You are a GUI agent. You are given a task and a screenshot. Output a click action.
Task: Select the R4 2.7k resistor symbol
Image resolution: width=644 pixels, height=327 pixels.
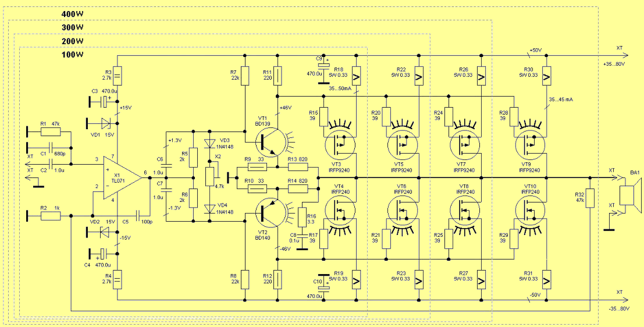pos(118,280)
